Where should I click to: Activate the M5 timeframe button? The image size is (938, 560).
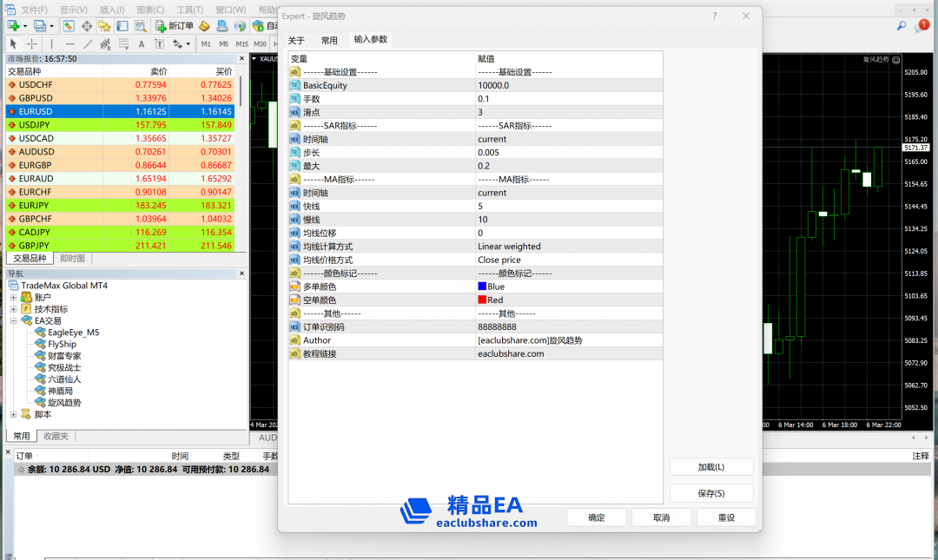click(223, 43)
